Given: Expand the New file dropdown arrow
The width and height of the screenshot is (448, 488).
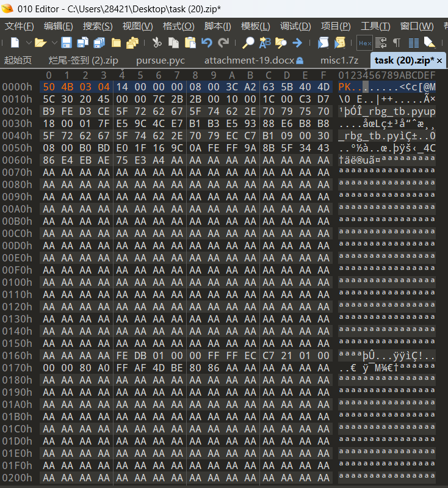Looking at the screenshot, I should click(29, 43).
